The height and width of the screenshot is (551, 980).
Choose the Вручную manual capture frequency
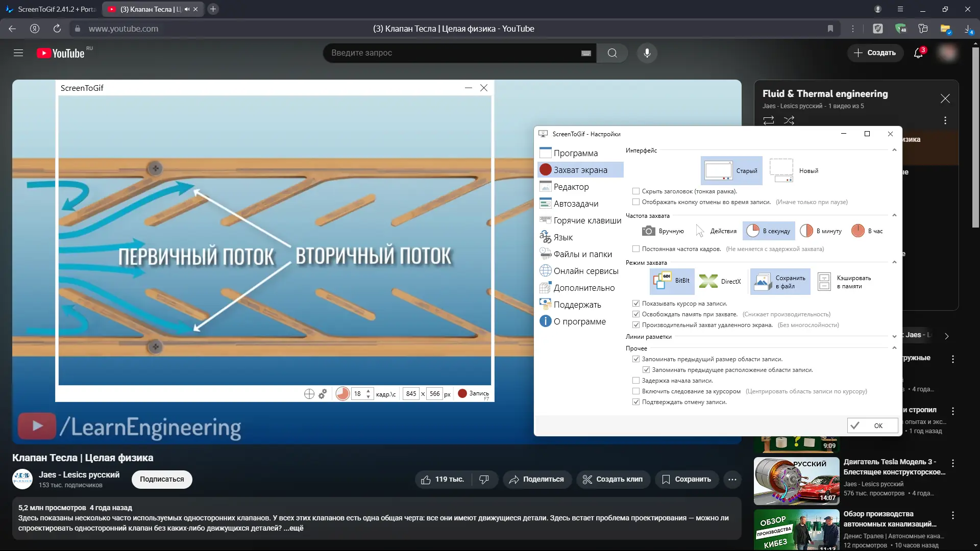(663, 231)
